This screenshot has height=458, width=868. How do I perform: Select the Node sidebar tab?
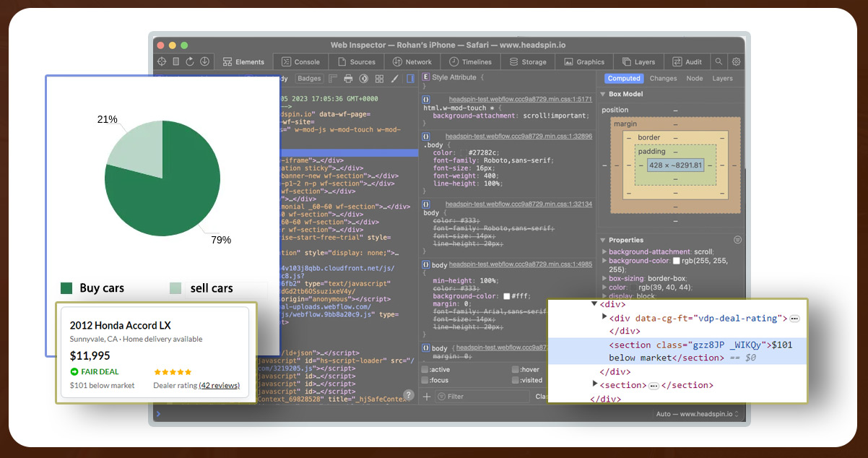(x=694, y=78)
